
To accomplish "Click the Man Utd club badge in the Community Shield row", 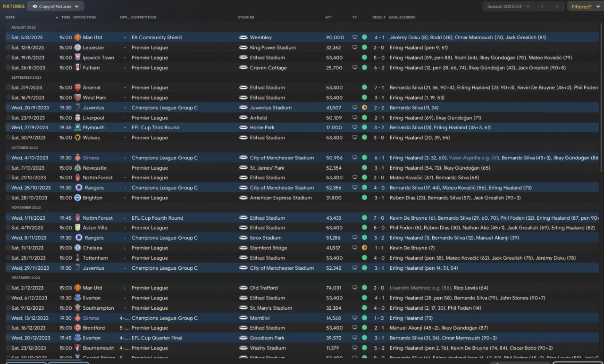I will pyautogui.click(x=77, y=37).
